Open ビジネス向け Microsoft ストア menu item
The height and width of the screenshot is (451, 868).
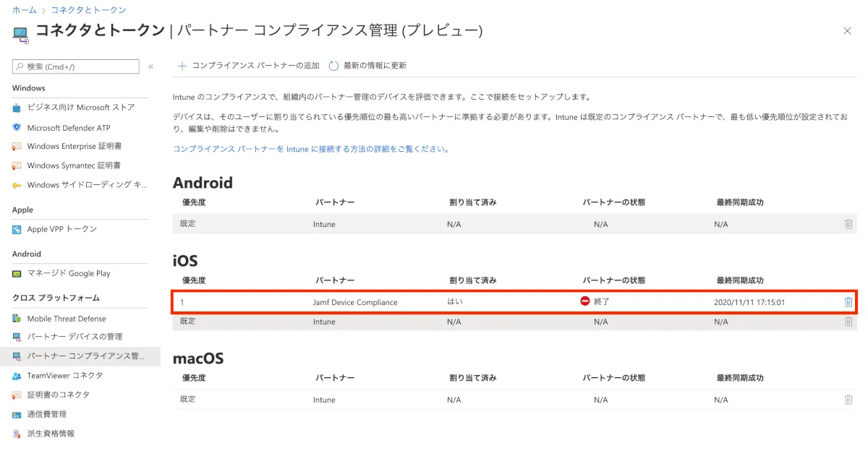(80, 108)
